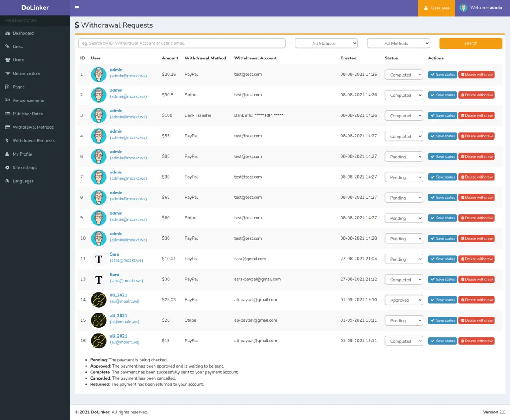Open the All Methods filter dropdown
The height and width of the screenshot is (420, 510).
point(398,43)
